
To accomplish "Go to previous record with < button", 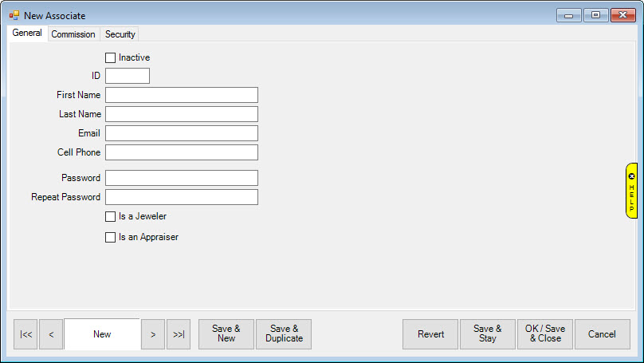I will click(51, 334).
